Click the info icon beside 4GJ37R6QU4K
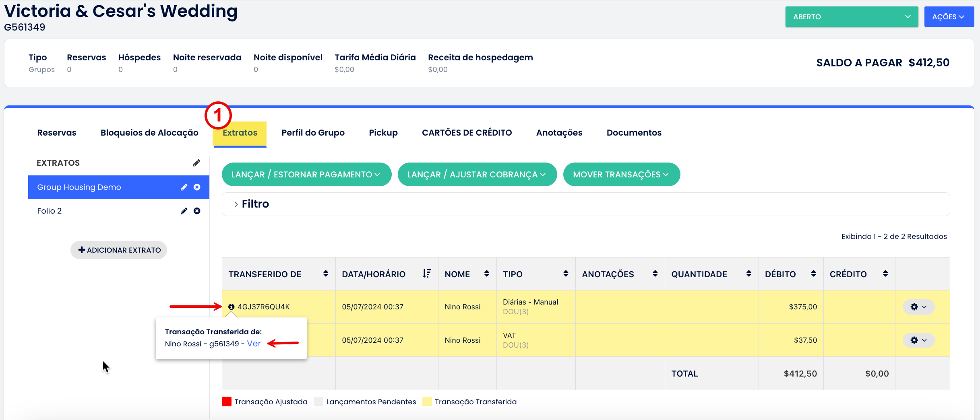This screenshot has width=980, height=420. point(232,307)
